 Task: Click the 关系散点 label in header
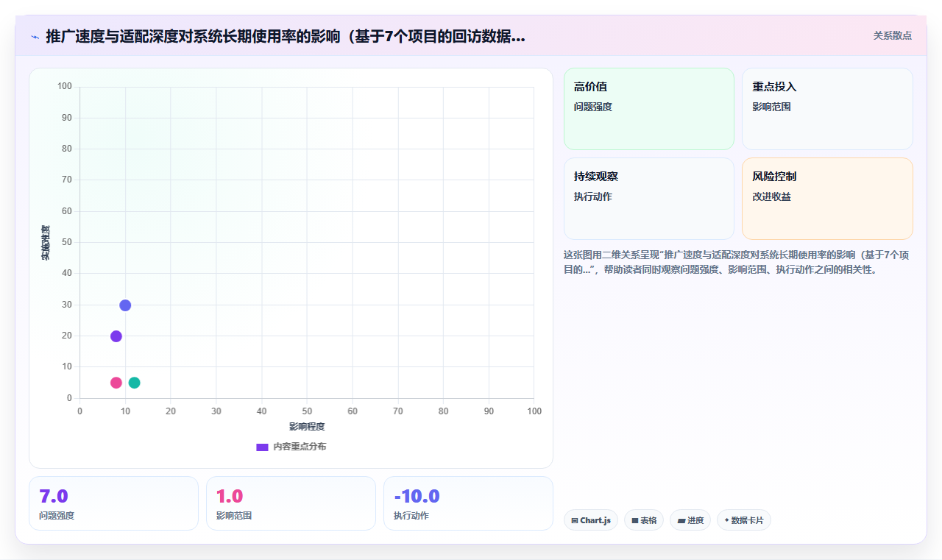pos(893,35)
